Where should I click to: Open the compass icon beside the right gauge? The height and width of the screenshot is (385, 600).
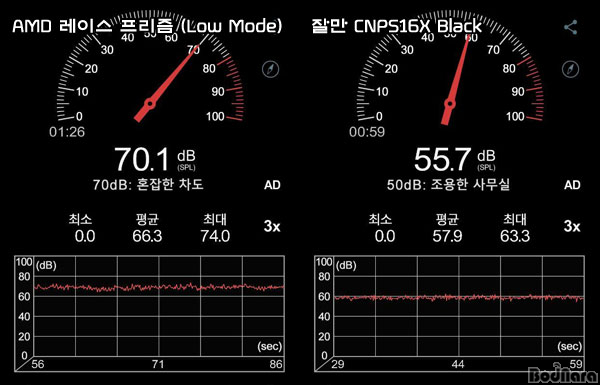pyautogui.click(x=571, y=69)
